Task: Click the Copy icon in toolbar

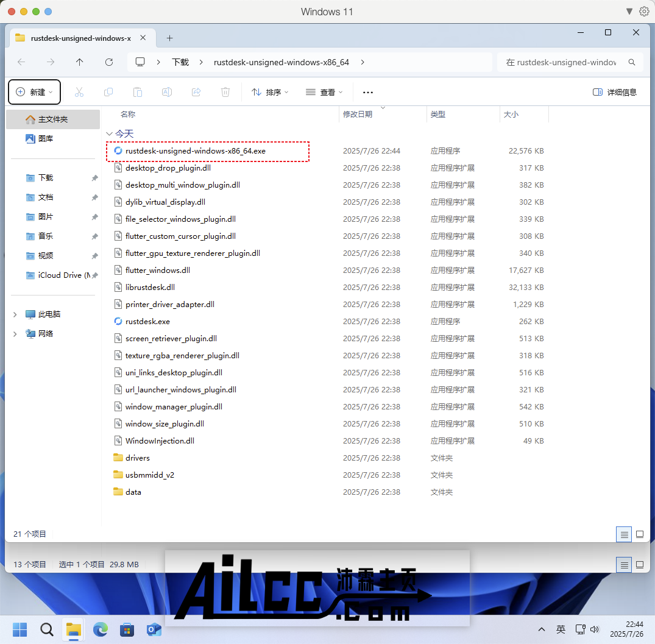Action: point(108,92)
